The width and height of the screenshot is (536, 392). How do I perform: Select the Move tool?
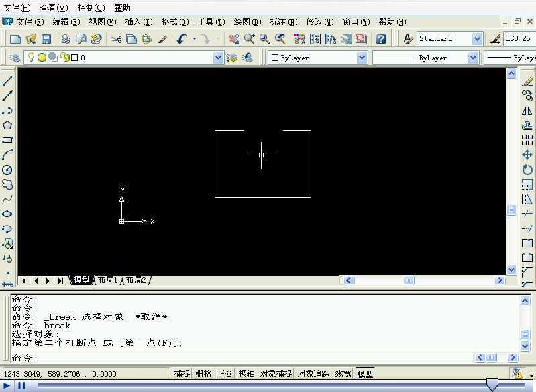[x=527, y=155]
